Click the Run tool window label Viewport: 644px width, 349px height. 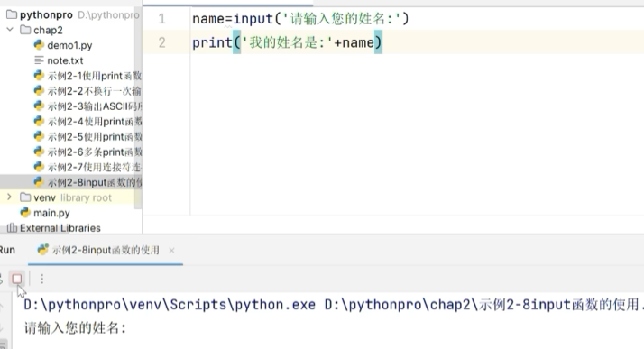(x=7, y=250)
